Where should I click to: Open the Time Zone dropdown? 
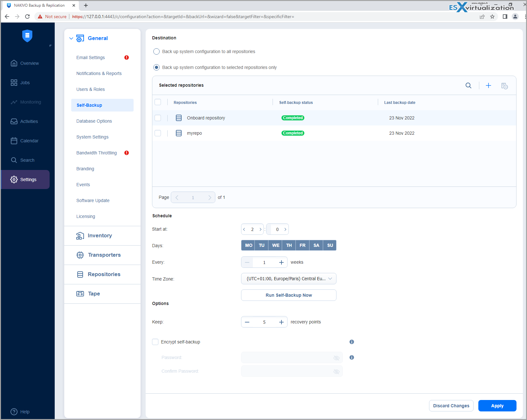point(288,279)
